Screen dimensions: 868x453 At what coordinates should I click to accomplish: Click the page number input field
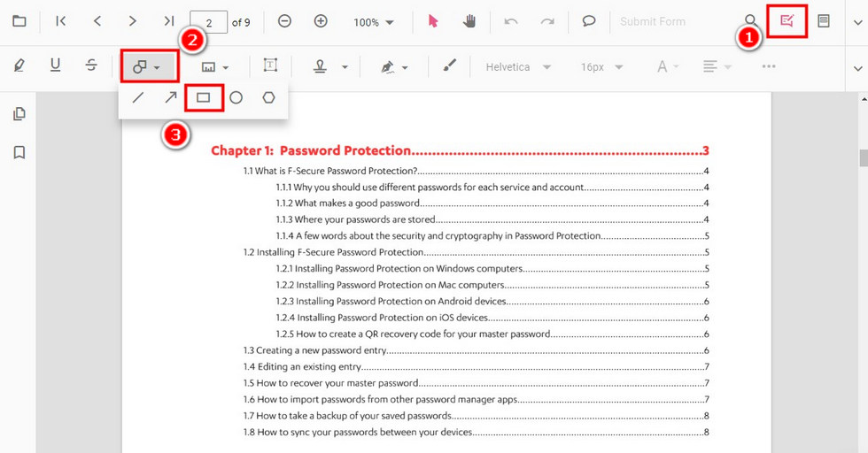208,22
